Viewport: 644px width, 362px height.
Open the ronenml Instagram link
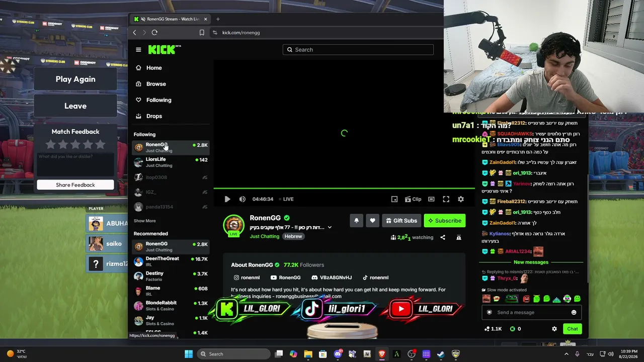coord(247,278)
